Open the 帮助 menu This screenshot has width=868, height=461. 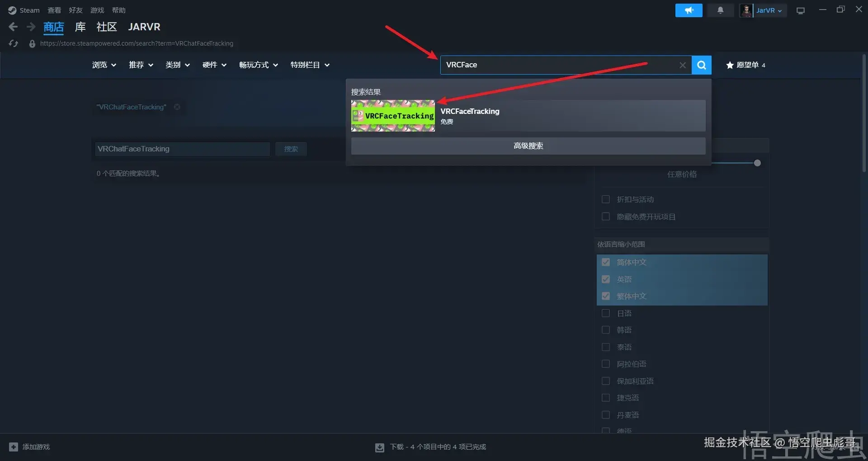[119, 10]
